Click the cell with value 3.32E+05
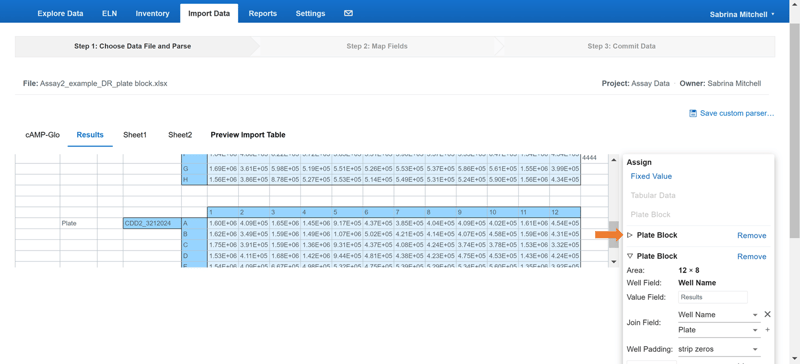This screenshot has width=800, height=364. 565,245
